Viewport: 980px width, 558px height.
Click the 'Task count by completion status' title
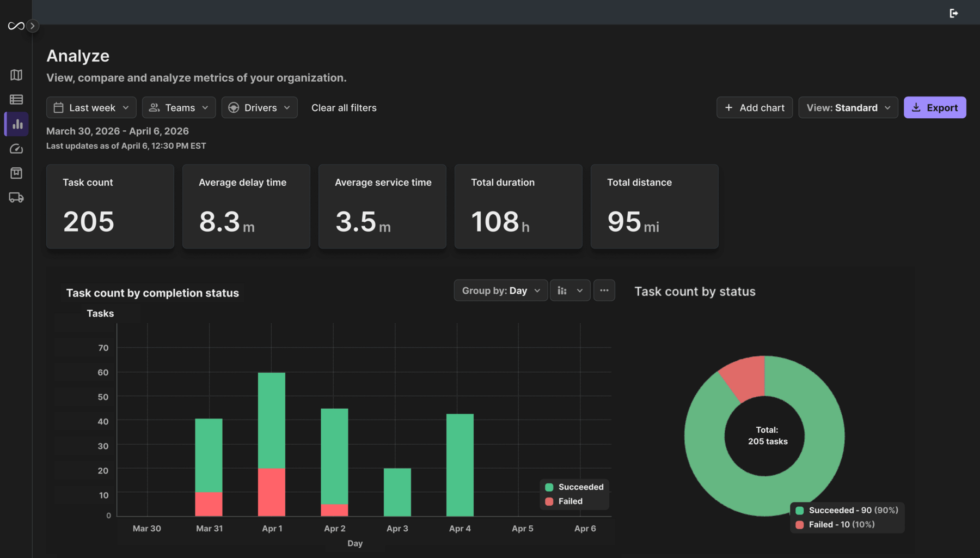(x=152, y=293)
